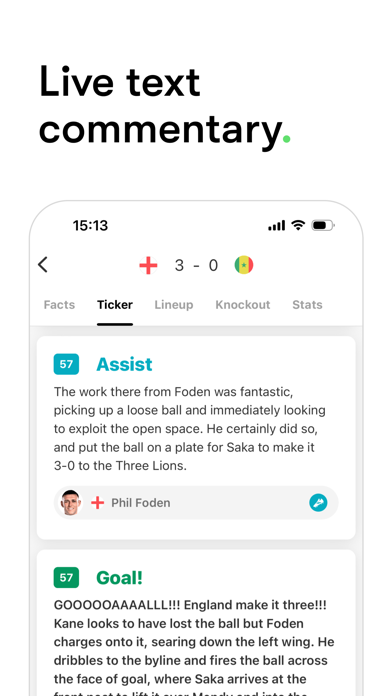The height and width of the screenshot is (696, 392).
Task: Tap the small England flag beside Phil Foden
Action: tap(97, 503)
